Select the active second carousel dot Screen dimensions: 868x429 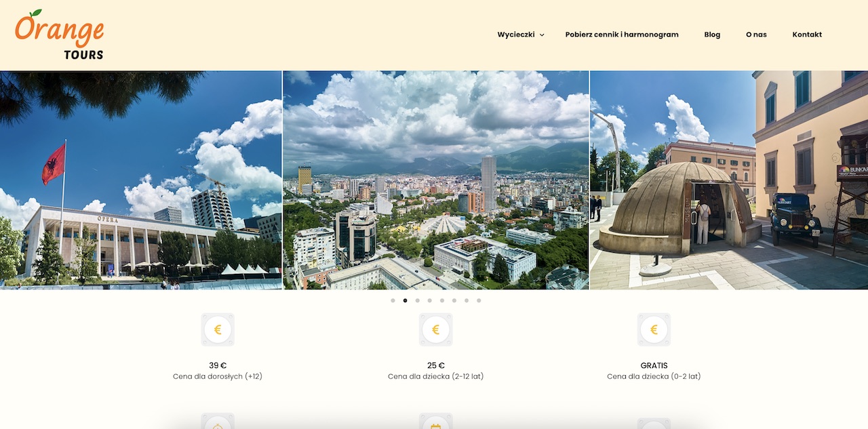point(405,300)
